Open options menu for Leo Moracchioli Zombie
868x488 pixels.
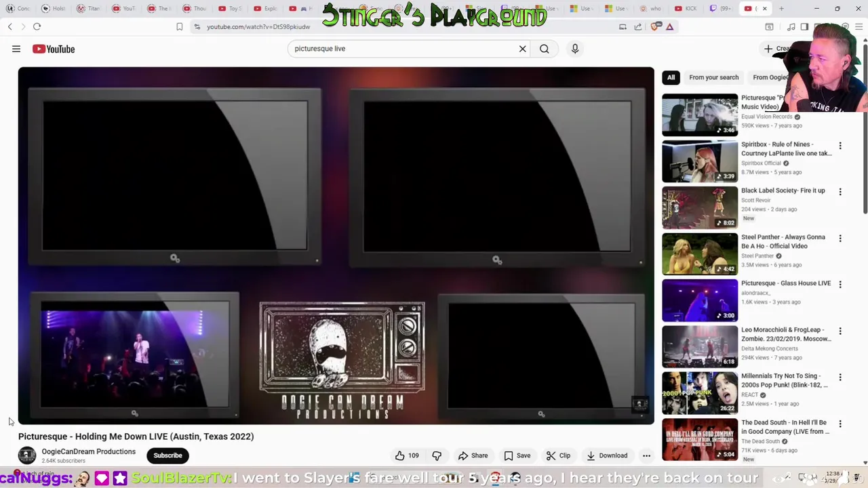840,331
